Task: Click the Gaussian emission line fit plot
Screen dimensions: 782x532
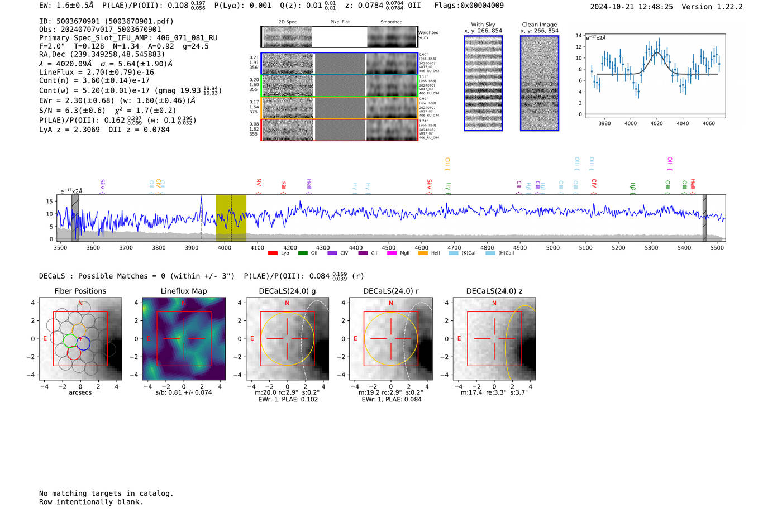Action: [655, 76]
